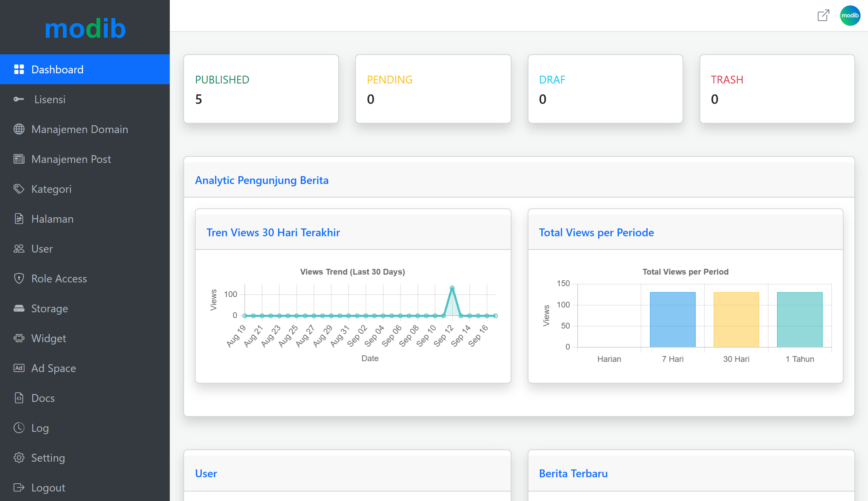Open the Docs sidebar entry

(43, 398)
